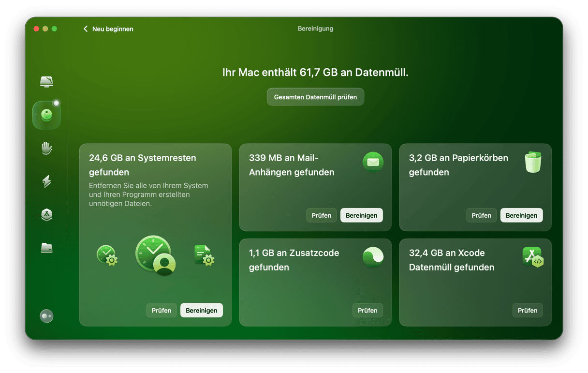Screen dimensions: 588x373
Task: Click Prüfen for Papierkörben card
Action: tap(481, 216)
